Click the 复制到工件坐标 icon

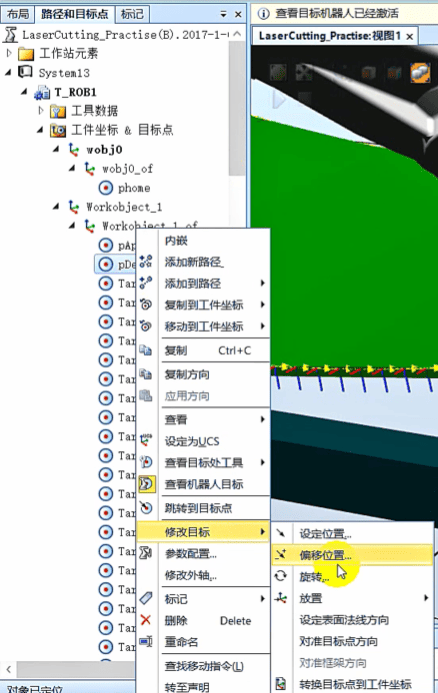pos(146,304)
